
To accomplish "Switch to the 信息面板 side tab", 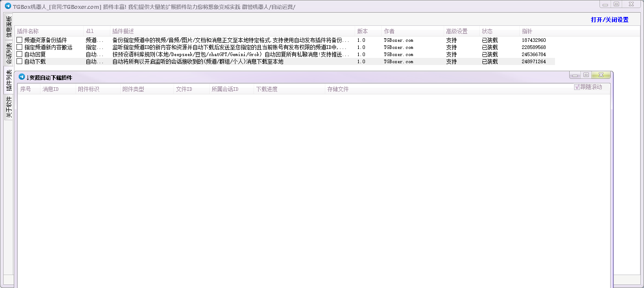I will click(8, 26).
